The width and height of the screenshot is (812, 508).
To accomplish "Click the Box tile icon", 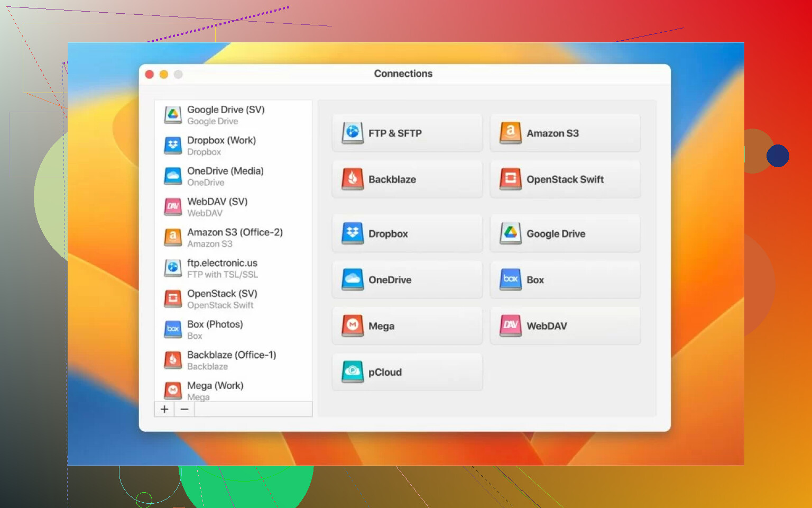I will pyautogui.click(x=511, y=279).
